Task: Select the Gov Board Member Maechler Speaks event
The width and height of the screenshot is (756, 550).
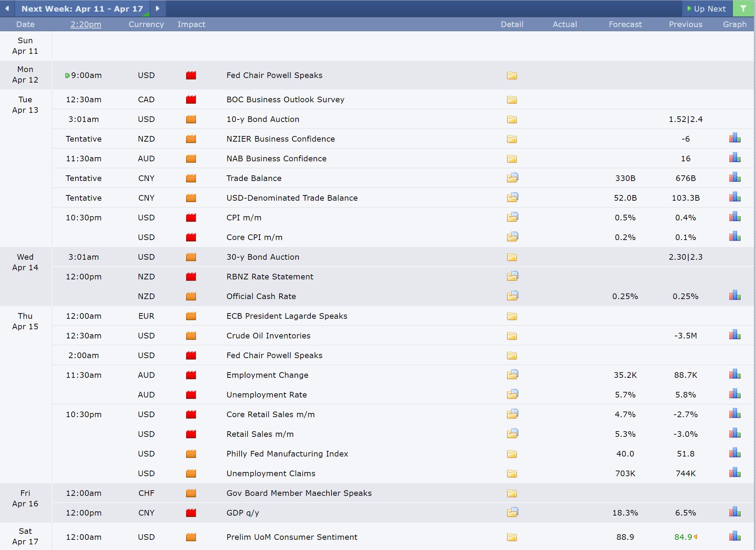Action: (x=299, y=493)
